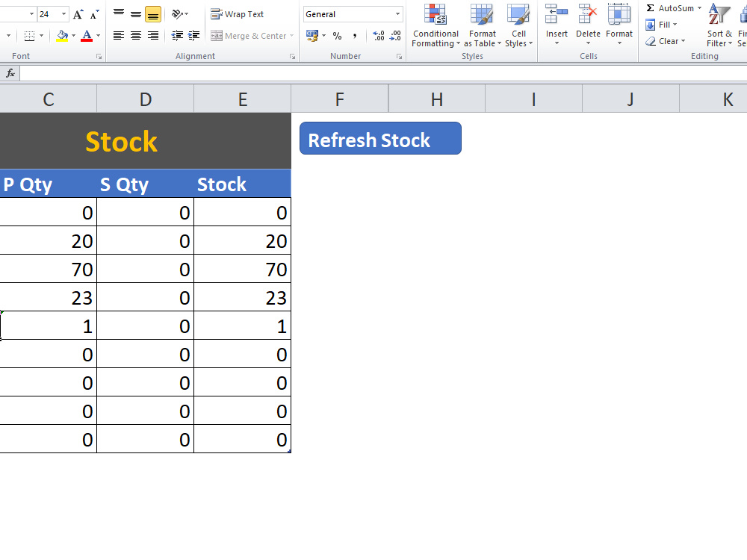Apply Accounting number format
This screenshot has width=747, height=560.
coord(312,36)
